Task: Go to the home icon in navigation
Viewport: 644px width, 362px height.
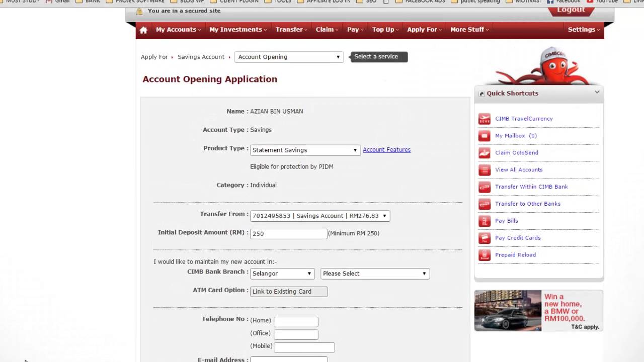Action: [x=143, y=30]
